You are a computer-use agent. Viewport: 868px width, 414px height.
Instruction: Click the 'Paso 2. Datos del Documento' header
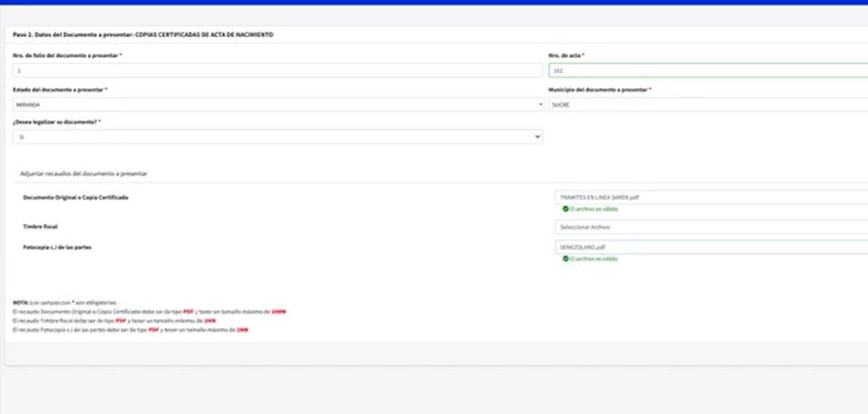point(143,34)
